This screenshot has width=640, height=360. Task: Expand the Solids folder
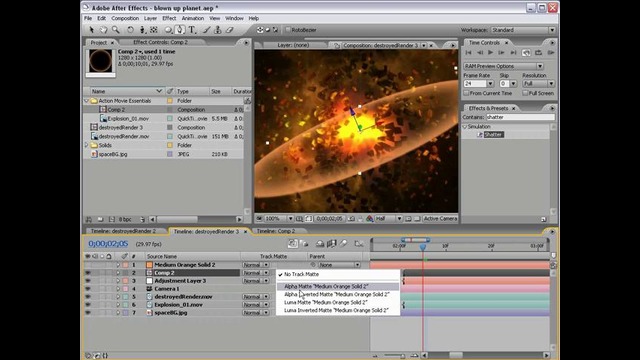tap(87, 145)
